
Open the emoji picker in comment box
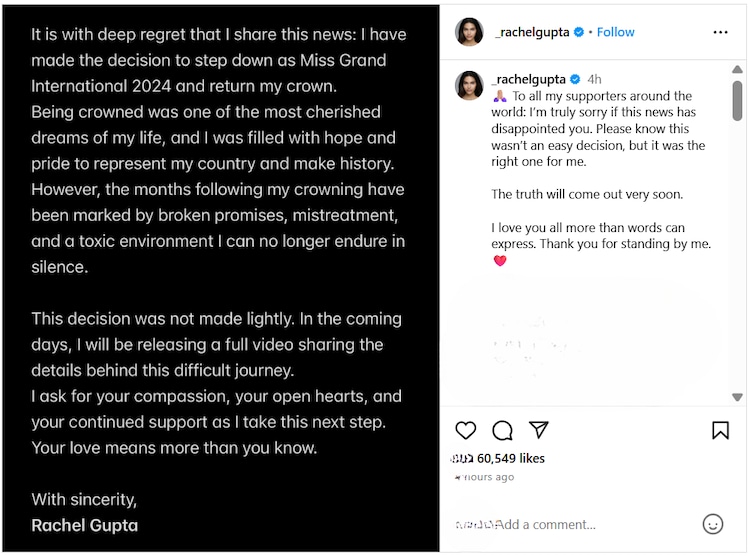pos(712,524)
